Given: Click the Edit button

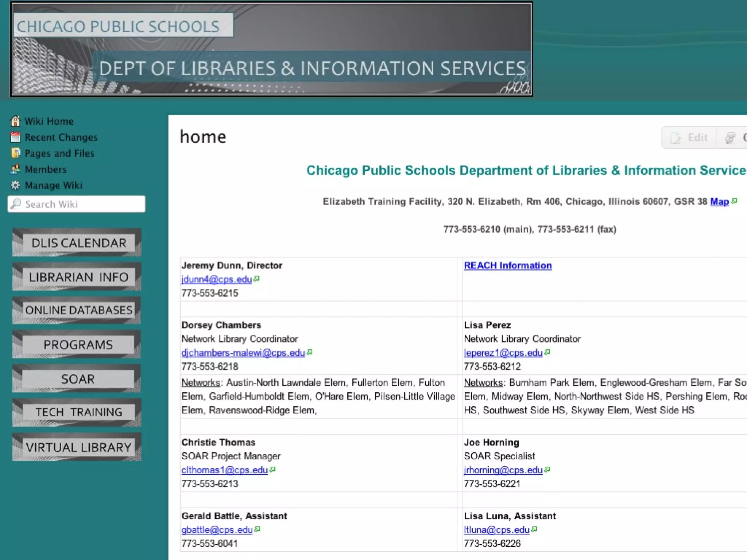Looking at the screenshot, I should pos(689,138).
